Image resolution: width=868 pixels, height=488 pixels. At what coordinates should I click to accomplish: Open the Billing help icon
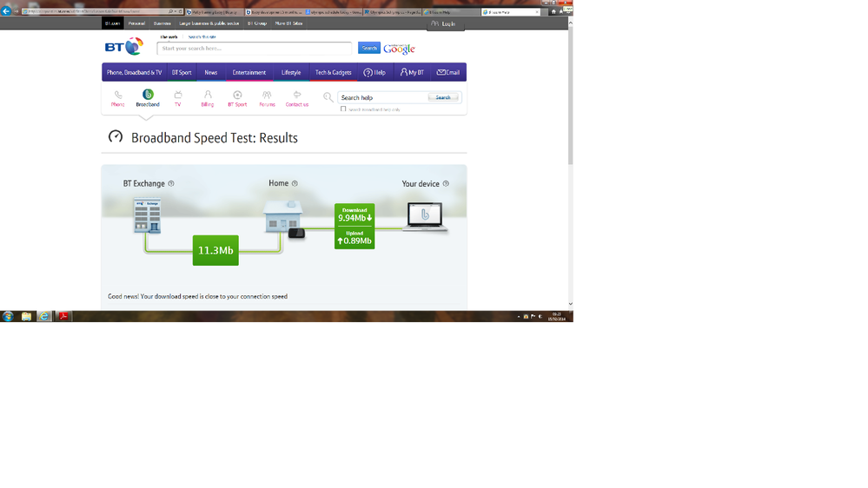(x=208, y=98)
